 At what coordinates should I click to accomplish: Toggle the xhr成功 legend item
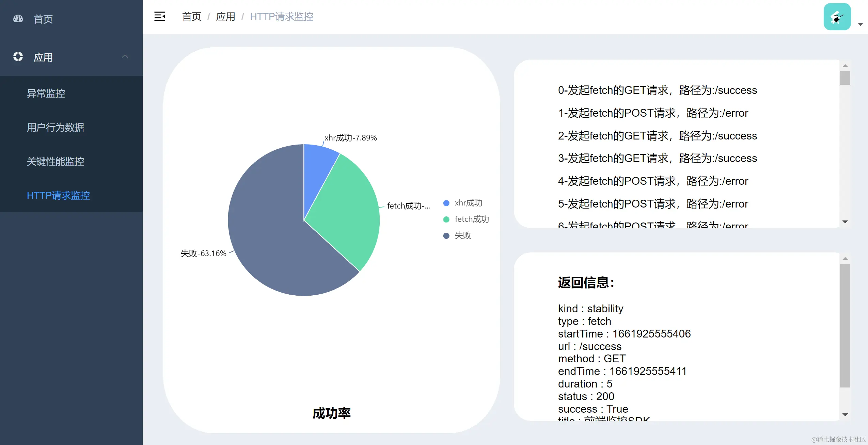[462, 203]
